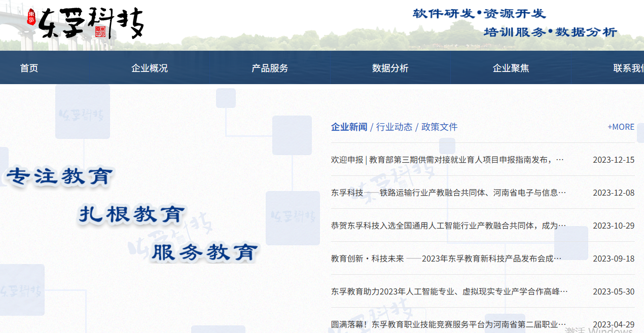Switch to the 政策文件 tab
The image size is (644, 333).
tap(438, 127)
